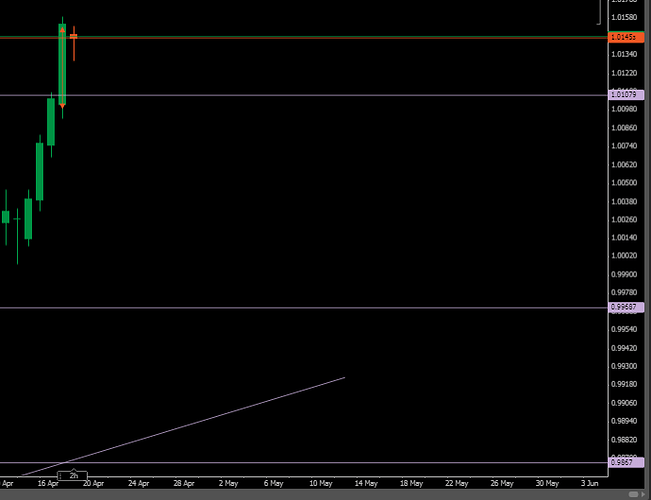Click the 1.00980 price axis label
651x500 pixels.
(624, 109)
